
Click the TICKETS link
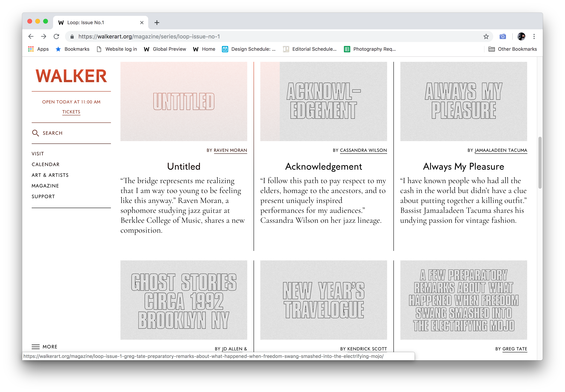click(x=71, y=112)
